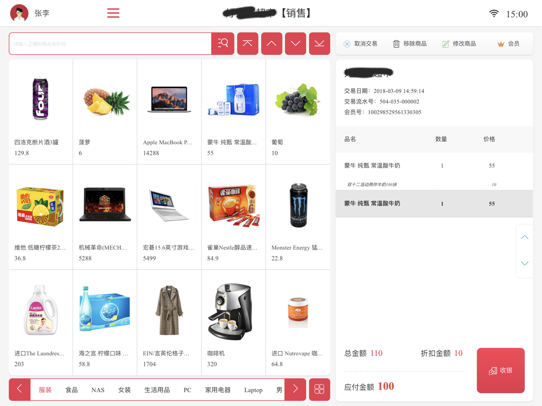Click the WiFi status icon
The image size is (542, 406).
494,13
